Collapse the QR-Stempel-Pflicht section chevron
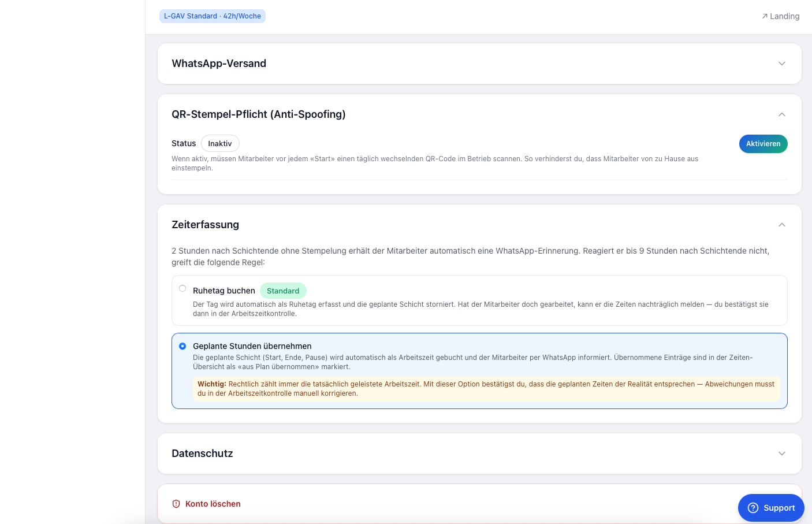This screenshot has width=812, height=524. 782,114
